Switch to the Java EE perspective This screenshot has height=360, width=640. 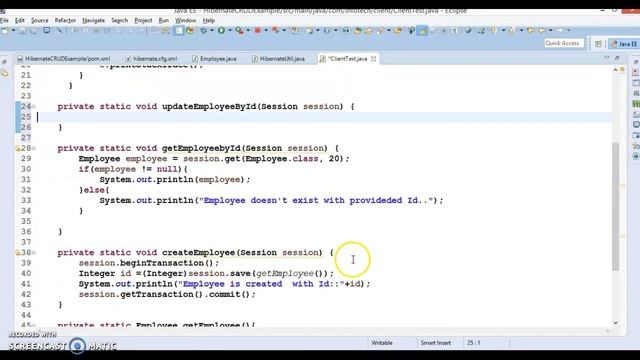(623, 44)
